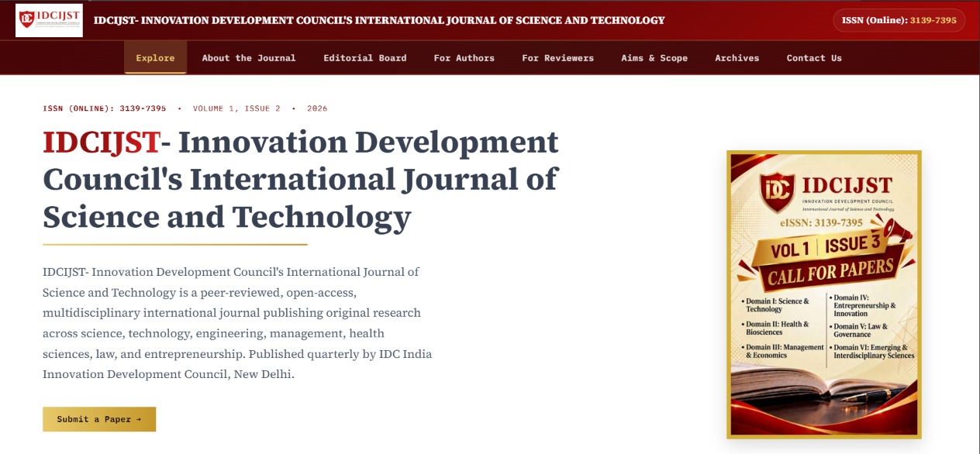980x454 pixels.
Task: Open the Editorial Board page
Action: pos(365,58)
